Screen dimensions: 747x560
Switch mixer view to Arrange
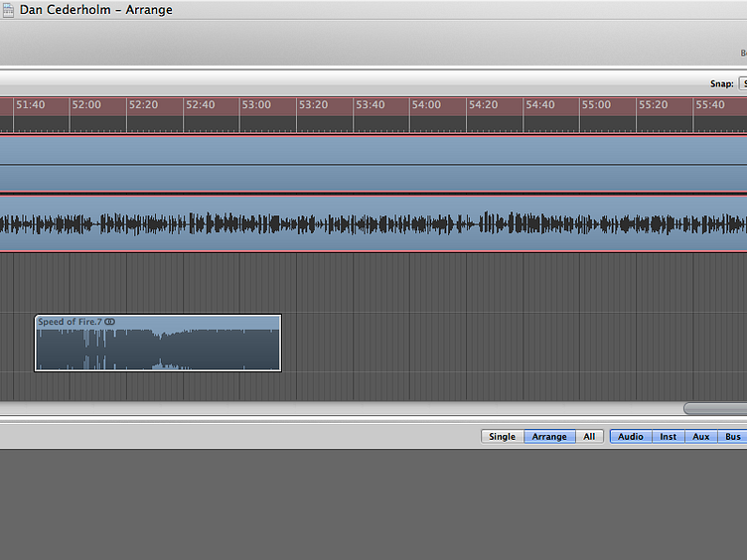(549, 437)
